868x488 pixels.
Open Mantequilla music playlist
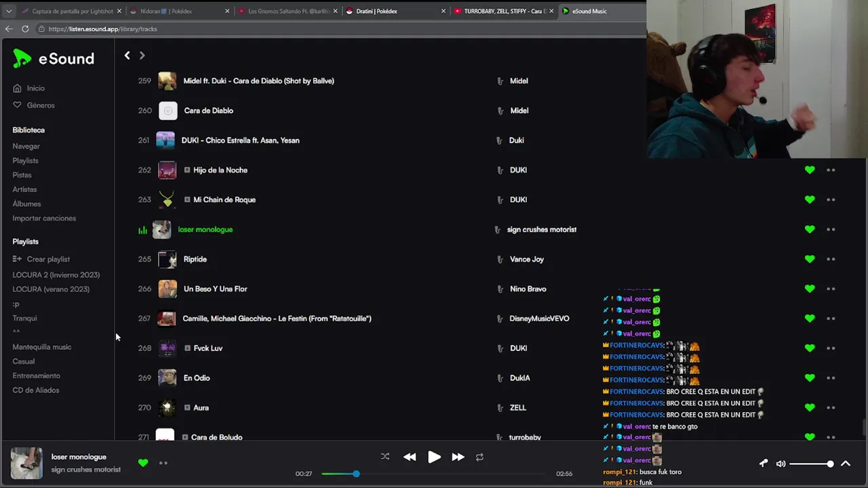41,347
